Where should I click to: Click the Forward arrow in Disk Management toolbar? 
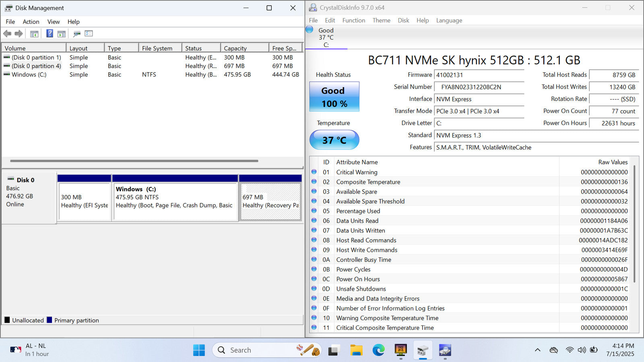19,34
